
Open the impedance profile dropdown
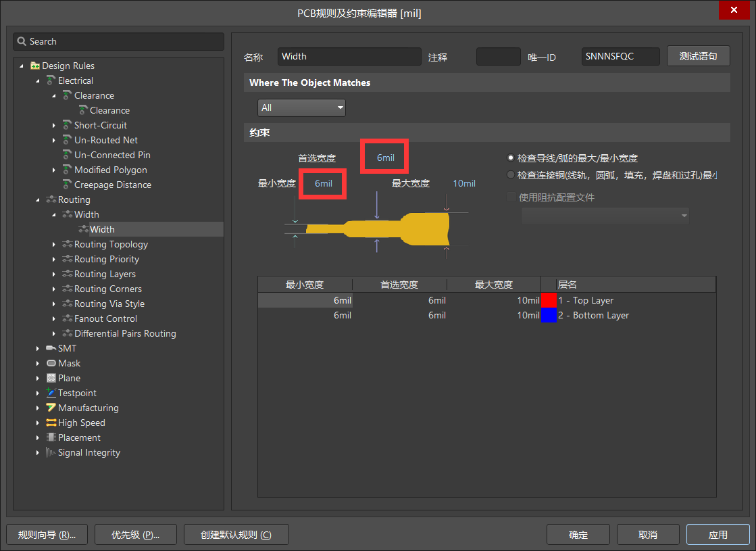tap(605, 216)
